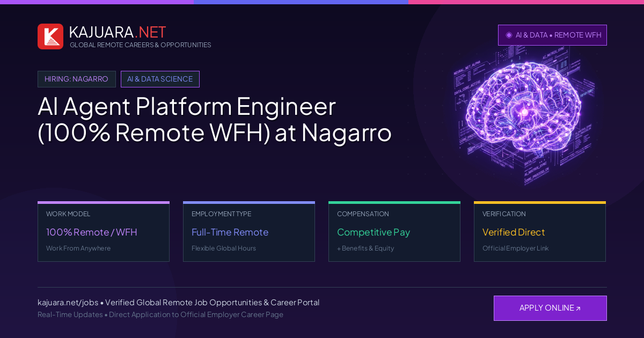Click the 'Flexible Global Hours' text
This screenshot has width=644, height=338.
click(x=224, y=248)
